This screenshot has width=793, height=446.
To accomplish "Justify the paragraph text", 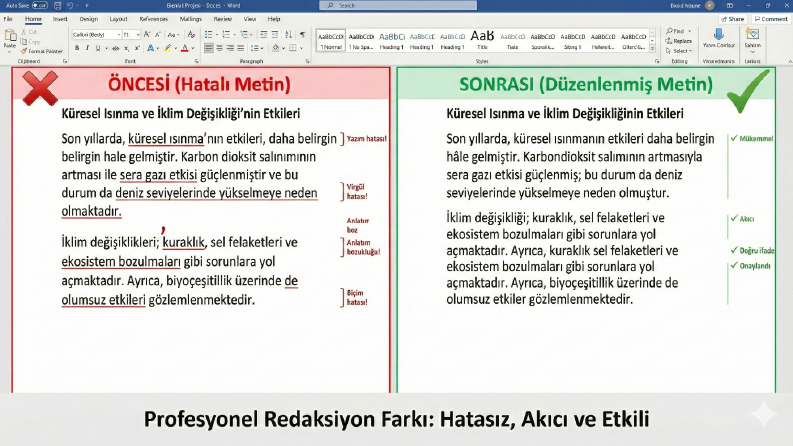I will [x=241, y=48].
